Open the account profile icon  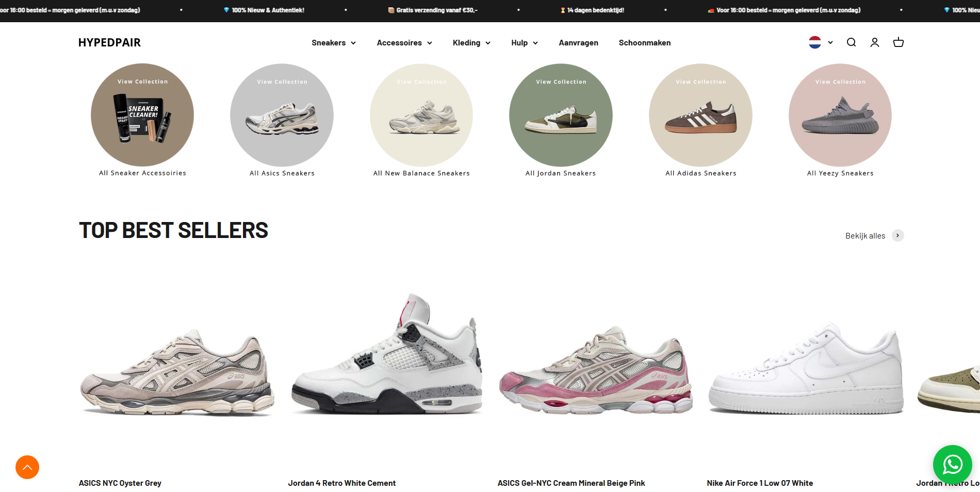[x=875, y=42]
